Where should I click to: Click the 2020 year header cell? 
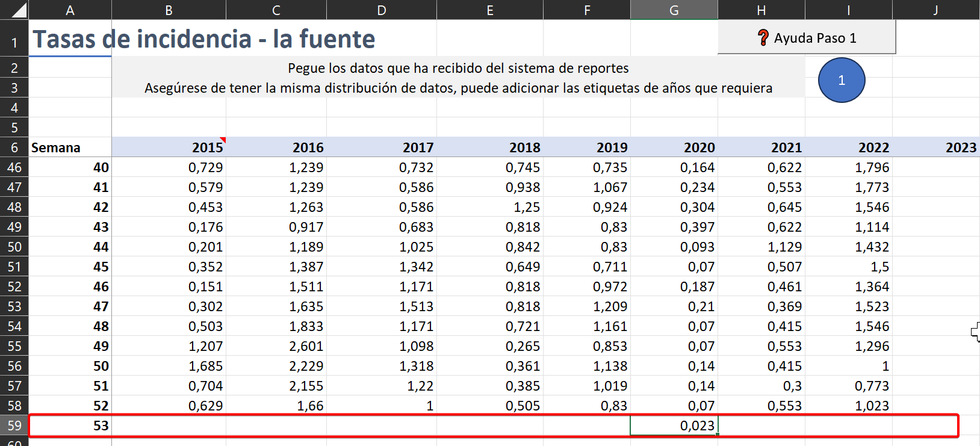(x=674, y=147)
